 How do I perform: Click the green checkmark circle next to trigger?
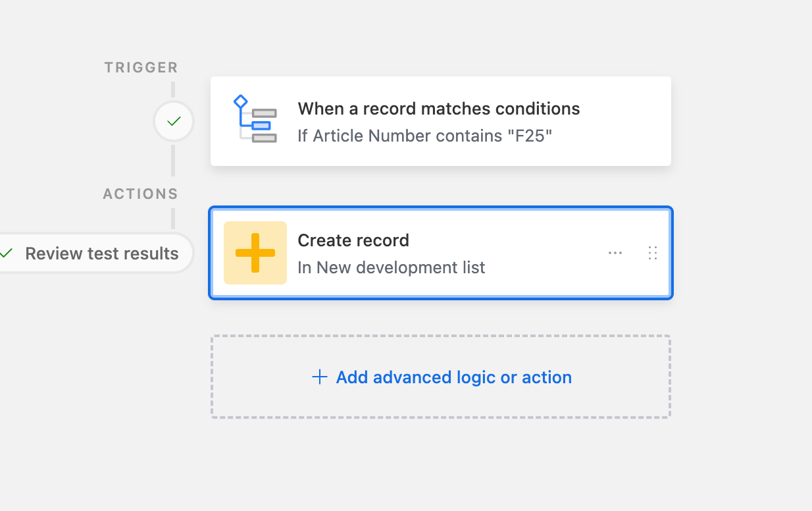(x=174, y=121)
